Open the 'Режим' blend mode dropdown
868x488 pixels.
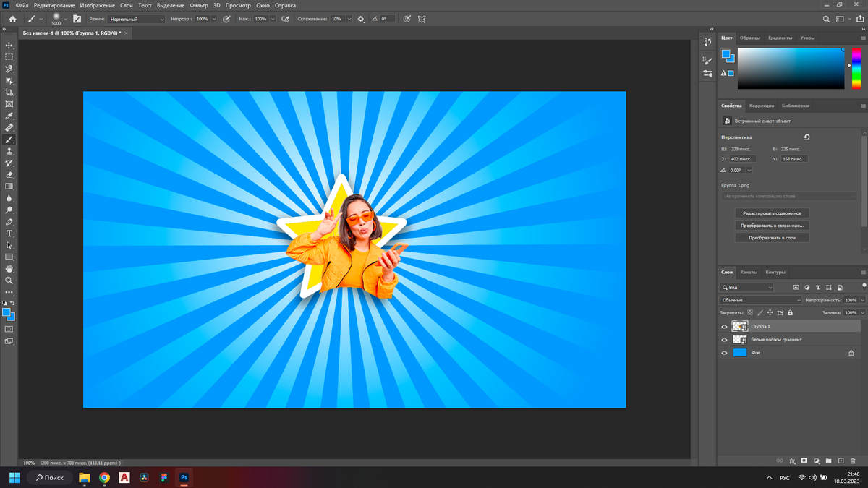pyautogui.click(x=136, y=19)
